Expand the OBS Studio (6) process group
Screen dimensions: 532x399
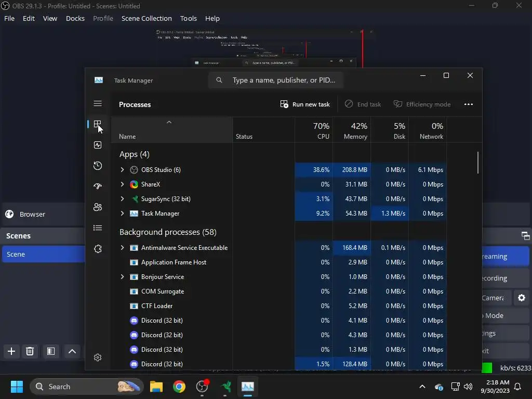coord(122,170)
